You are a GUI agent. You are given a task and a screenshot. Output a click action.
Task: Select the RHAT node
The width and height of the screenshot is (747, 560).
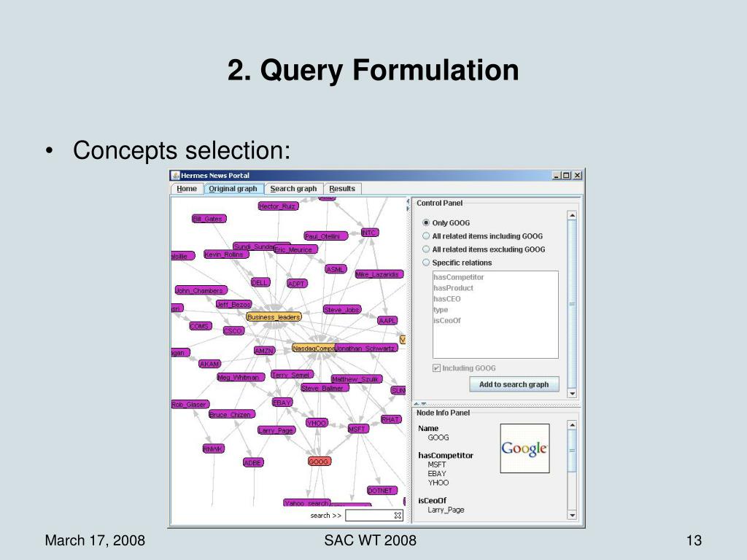coord(391,419)
